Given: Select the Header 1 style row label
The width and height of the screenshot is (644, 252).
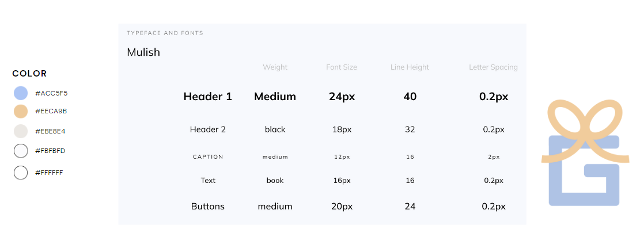Looking at the screenshot, I should click(x=207, y=97).
